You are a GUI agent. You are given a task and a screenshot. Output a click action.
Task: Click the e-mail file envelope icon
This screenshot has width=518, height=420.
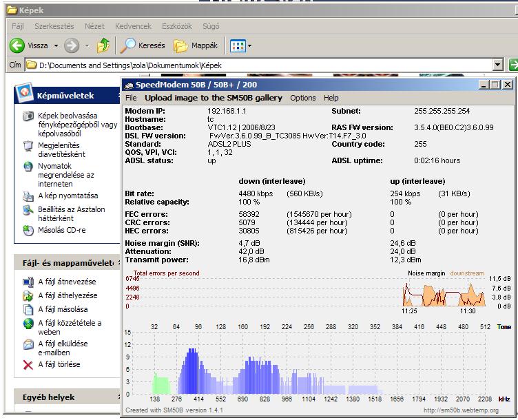pyautogui.click(x=28, y=344)
